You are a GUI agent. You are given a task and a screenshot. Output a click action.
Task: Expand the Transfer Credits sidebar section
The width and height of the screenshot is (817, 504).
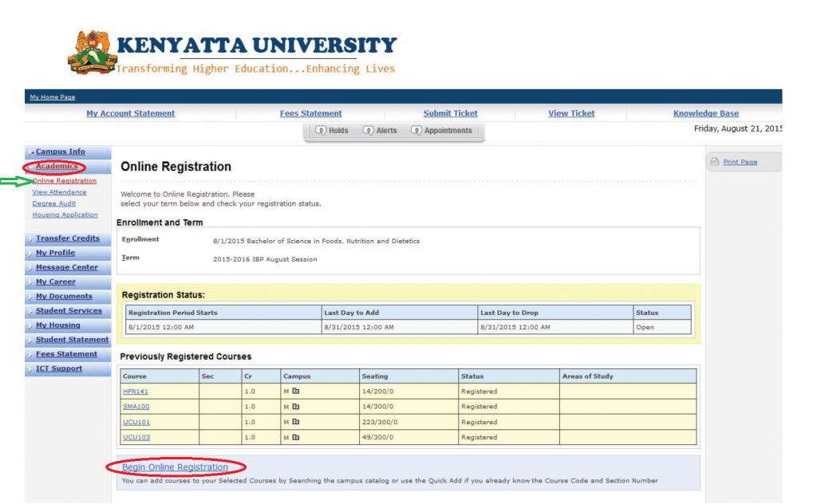67,238
